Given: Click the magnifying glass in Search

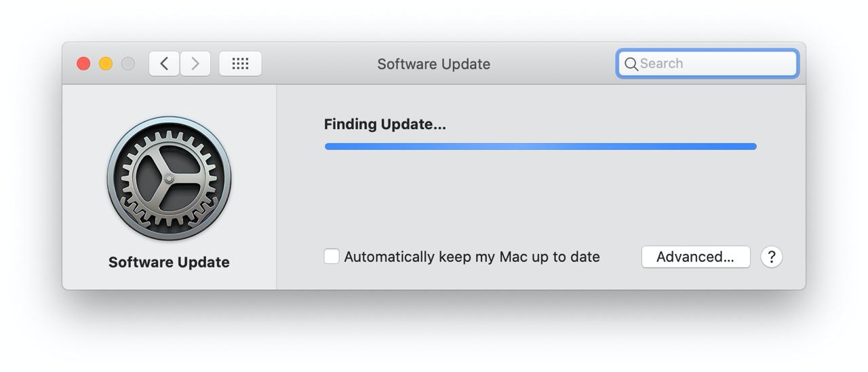Looking at the screenshot, I should [x=631, y=64].
